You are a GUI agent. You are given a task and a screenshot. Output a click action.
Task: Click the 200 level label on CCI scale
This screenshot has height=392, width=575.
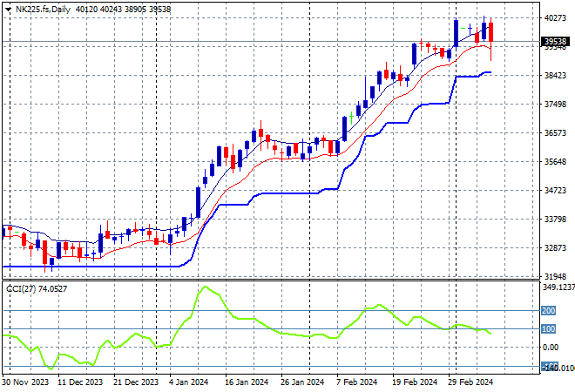(548, 310)
